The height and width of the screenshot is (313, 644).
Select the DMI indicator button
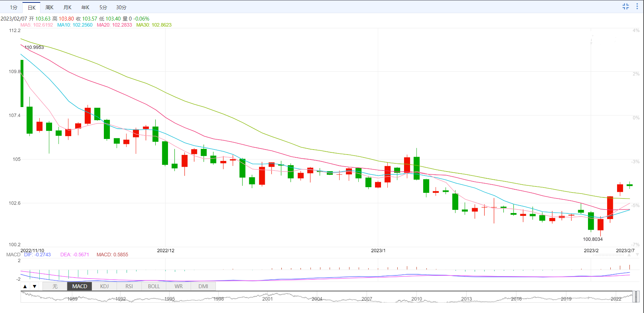click(x=203, y=286)
